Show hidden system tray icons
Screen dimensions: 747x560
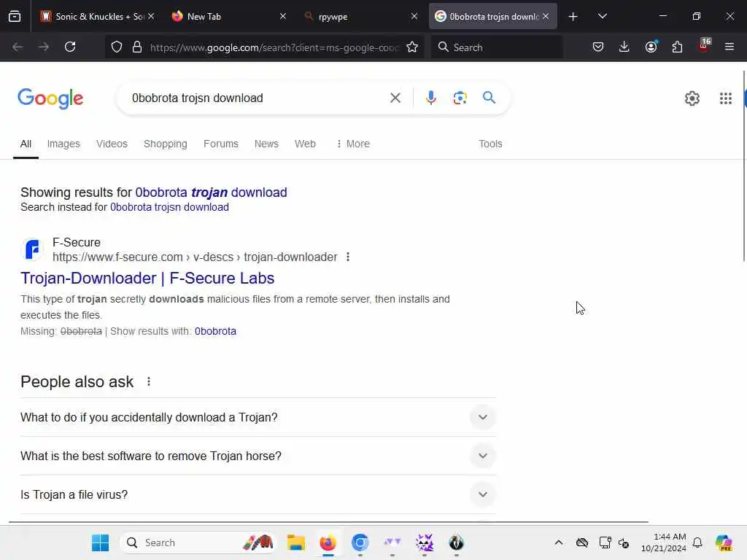click(559, 542)
